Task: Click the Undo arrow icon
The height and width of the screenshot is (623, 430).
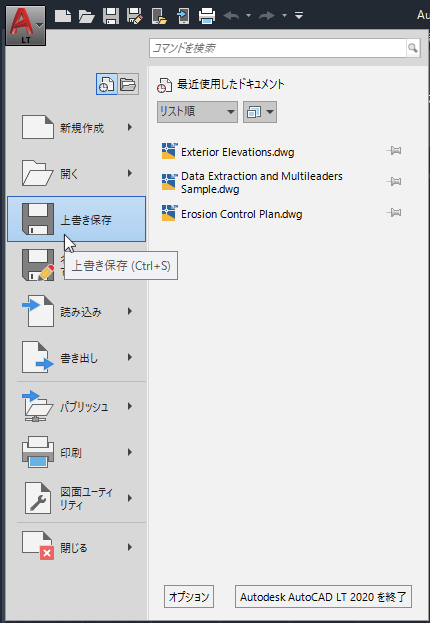Action: coord(231,16)
